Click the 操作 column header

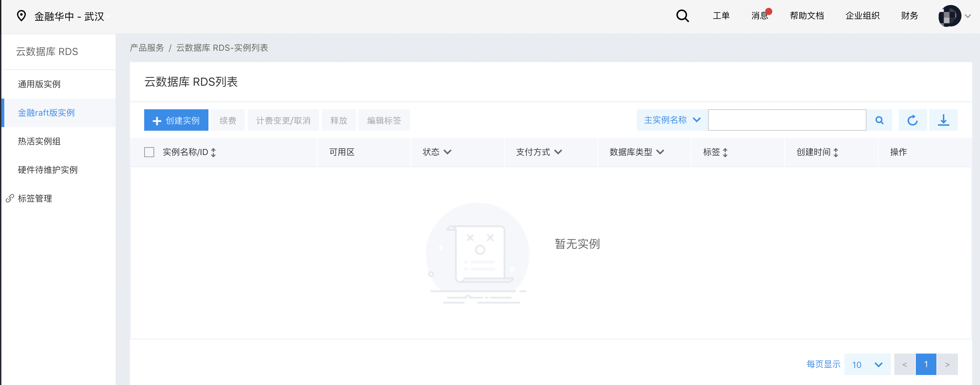899,152
